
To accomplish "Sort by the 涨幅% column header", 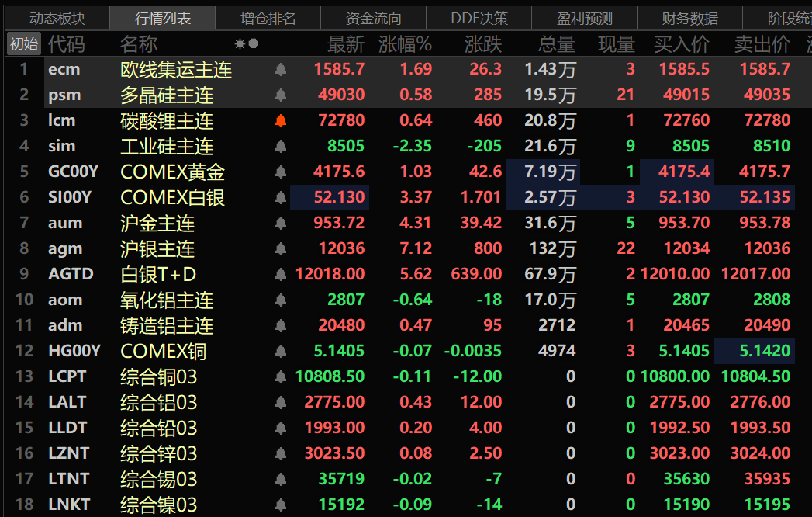I will tap(405, 44).
